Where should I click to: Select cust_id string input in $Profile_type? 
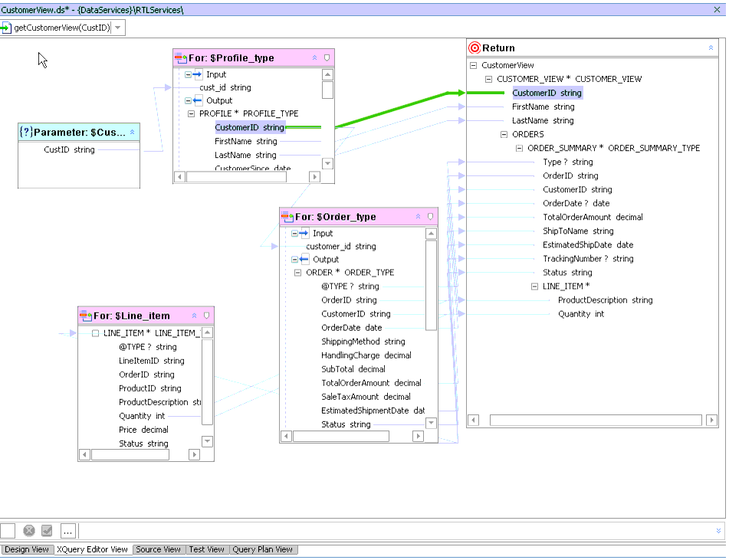225,87
